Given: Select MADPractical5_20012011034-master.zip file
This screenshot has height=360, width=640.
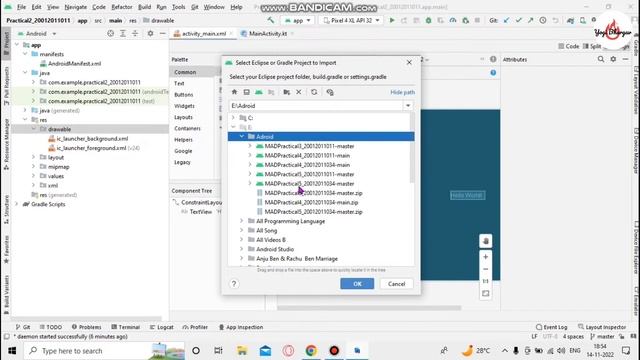Looking at the screenshot, I should 313,211.
